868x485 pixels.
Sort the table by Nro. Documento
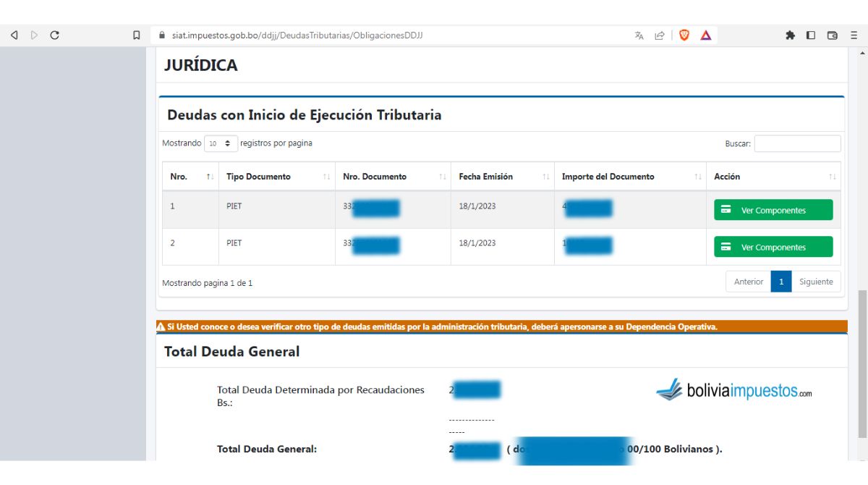tap(393, 177)
